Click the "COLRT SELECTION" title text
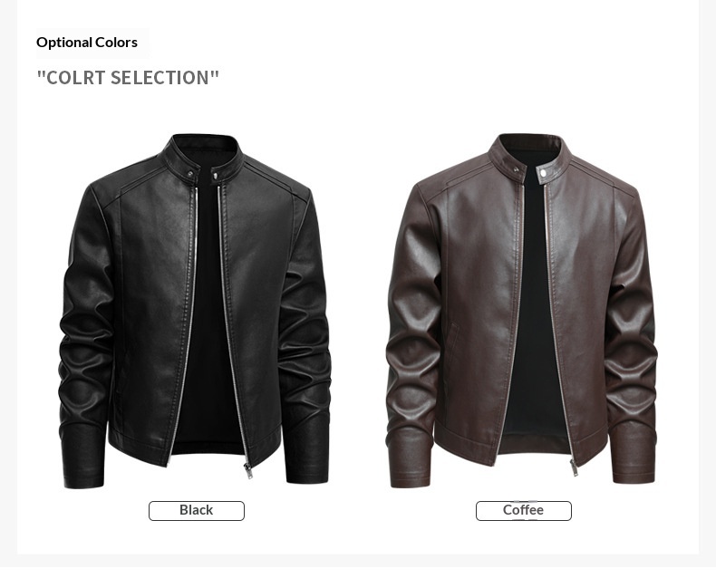This screenshot has width=716, height=588. [128, 78]
